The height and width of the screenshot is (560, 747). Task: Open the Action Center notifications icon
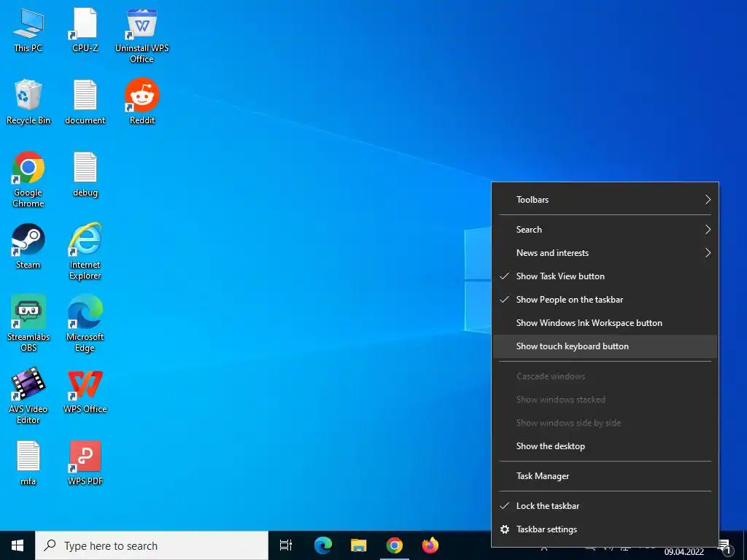[726, 547]
